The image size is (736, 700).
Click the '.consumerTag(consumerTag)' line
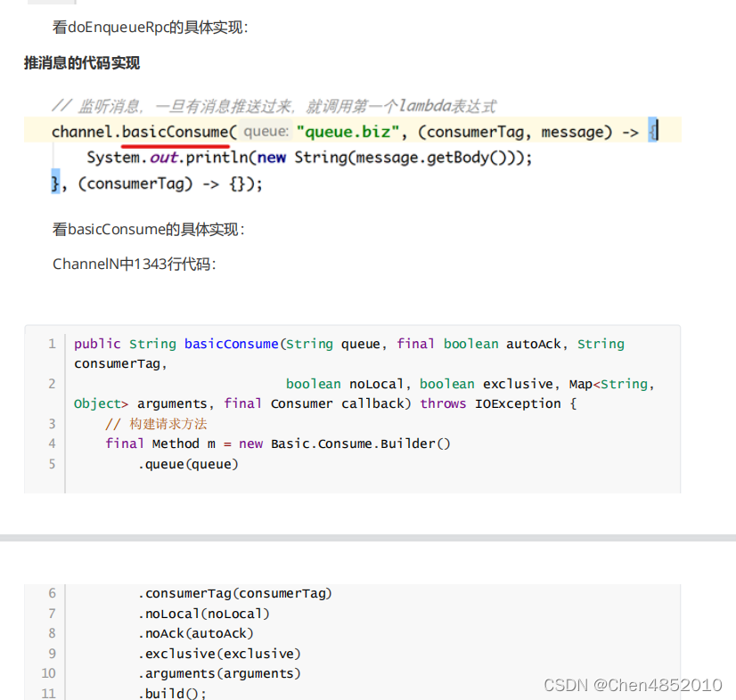235,594
